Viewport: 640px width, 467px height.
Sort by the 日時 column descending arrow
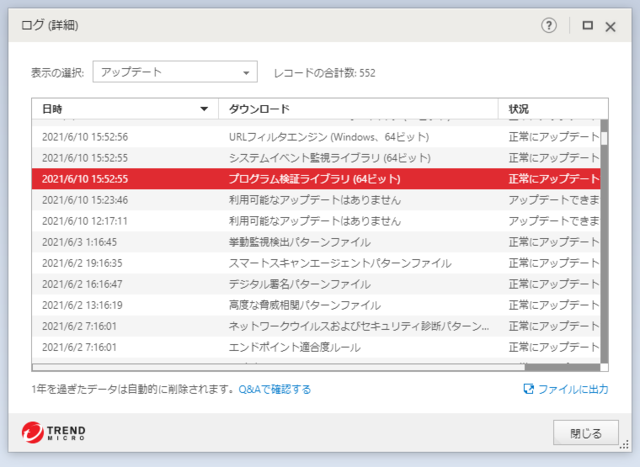click(204, 109)
